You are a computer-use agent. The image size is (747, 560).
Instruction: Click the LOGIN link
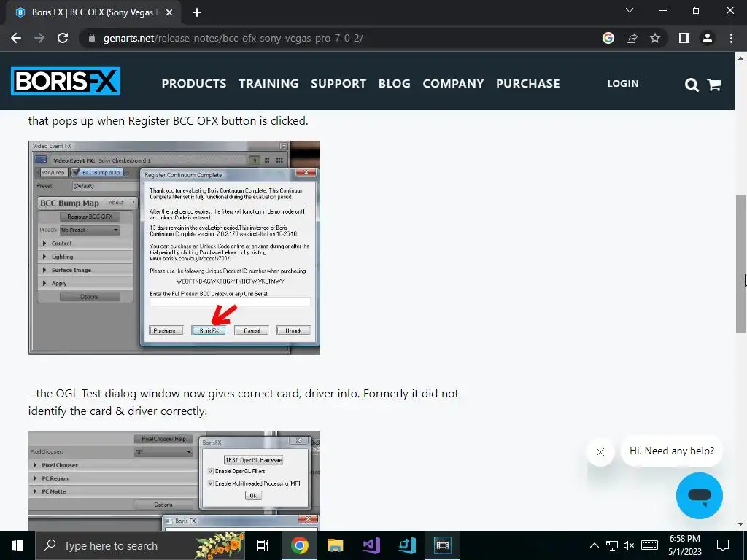coord(623,83)
